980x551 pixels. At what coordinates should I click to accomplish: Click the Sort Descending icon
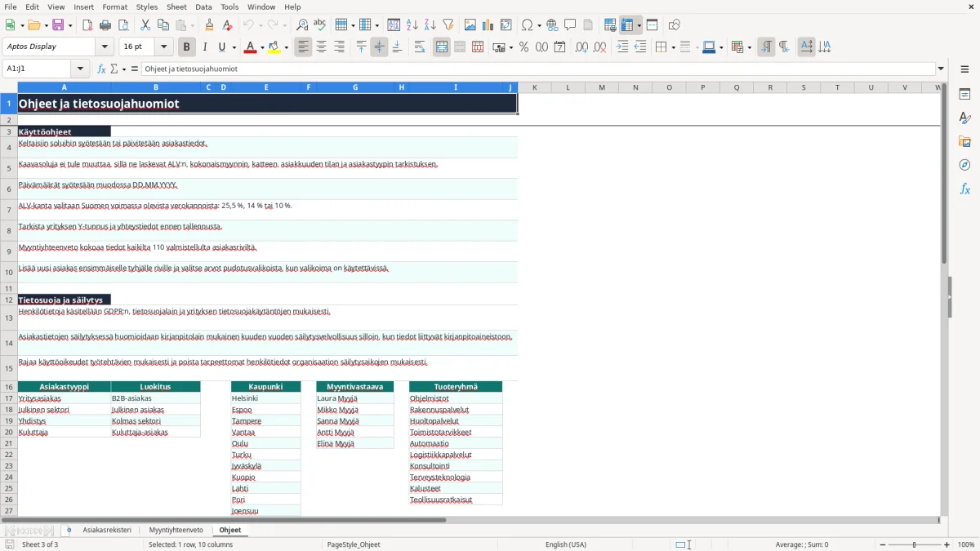[x=430, y=25]
